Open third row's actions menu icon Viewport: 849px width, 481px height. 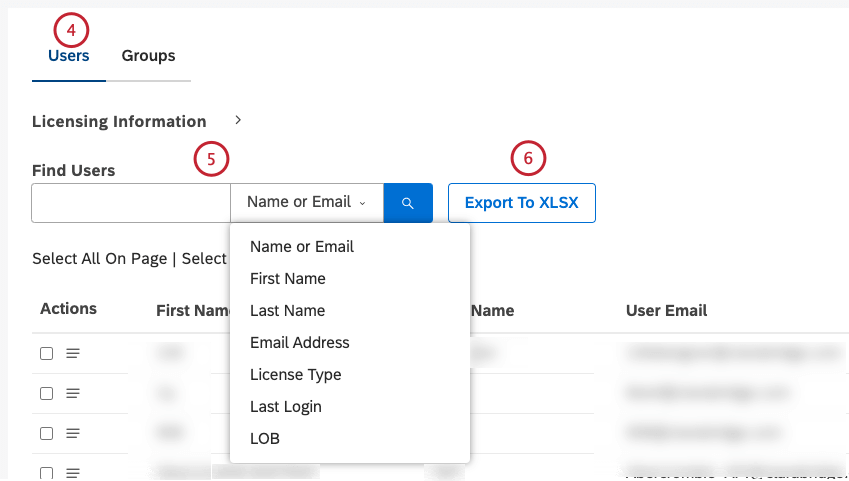[x=73, y=433]
